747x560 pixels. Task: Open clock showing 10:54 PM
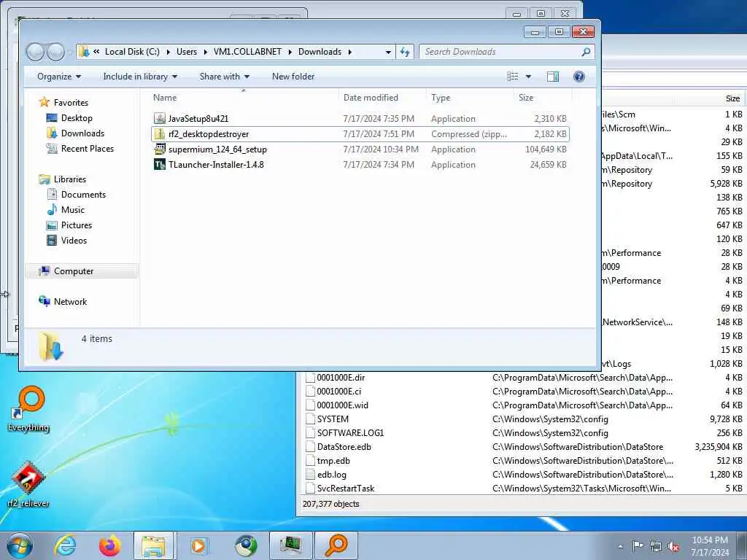710,546
